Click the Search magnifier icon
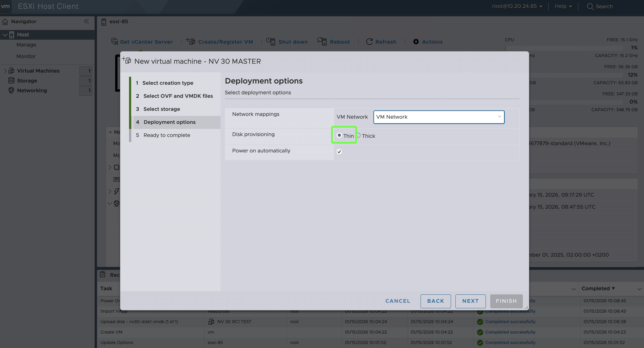This screenshot has width=644, height=348. click(590, 6)
